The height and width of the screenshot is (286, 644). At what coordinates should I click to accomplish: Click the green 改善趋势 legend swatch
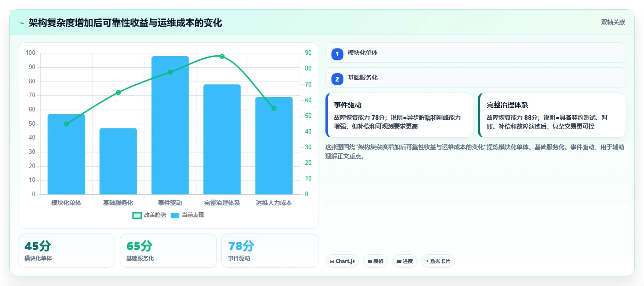137,215
